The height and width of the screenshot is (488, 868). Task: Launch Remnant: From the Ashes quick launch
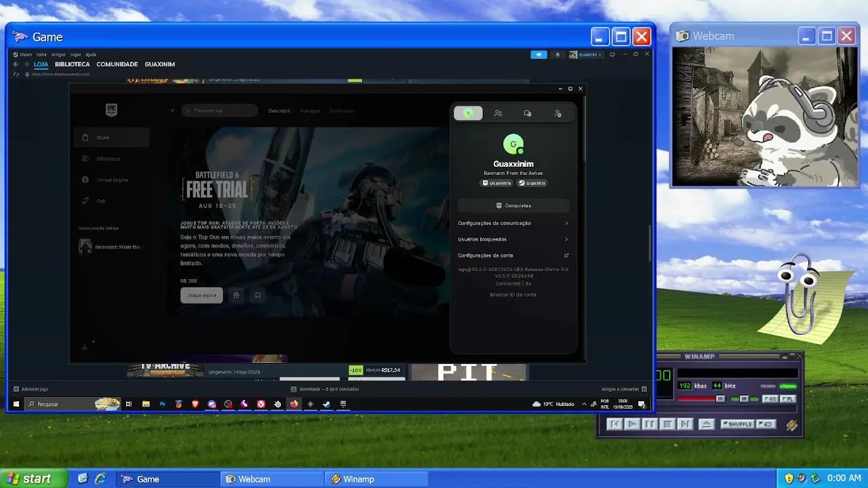click(x=112, y=247)
